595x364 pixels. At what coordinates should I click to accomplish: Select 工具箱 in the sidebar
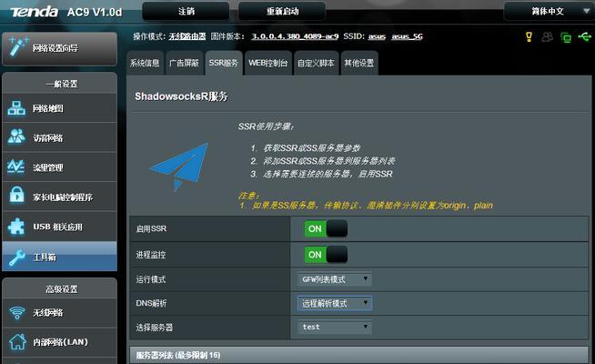59,257
